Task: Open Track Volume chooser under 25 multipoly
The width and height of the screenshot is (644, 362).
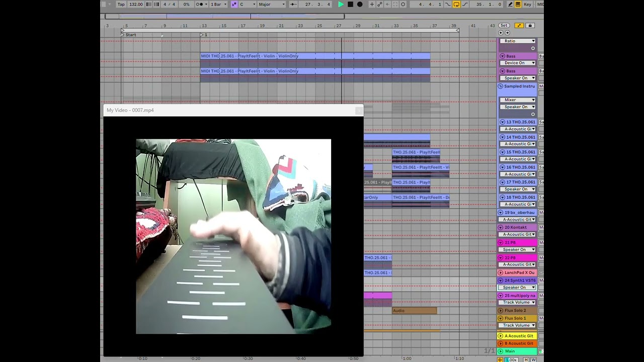Action: click(517, 302)
